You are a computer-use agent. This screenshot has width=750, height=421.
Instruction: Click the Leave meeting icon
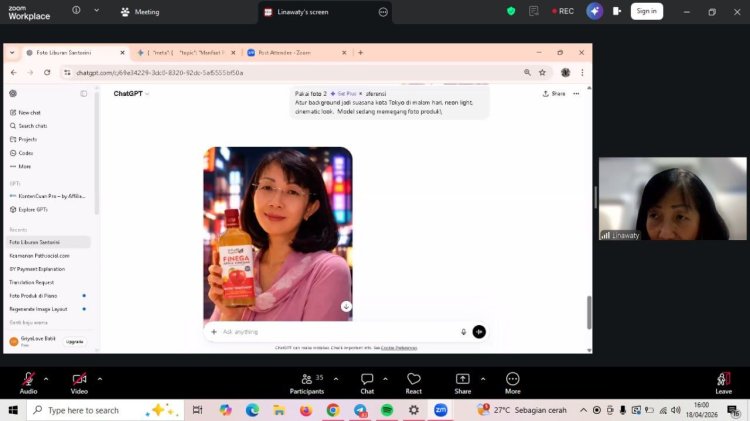pyautogui.click(x=723, y=380)
